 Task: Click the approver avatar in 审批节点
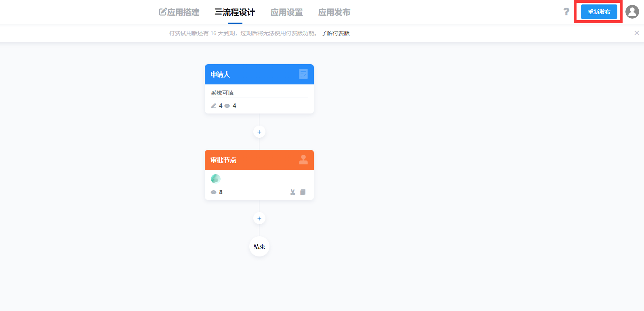216,179
